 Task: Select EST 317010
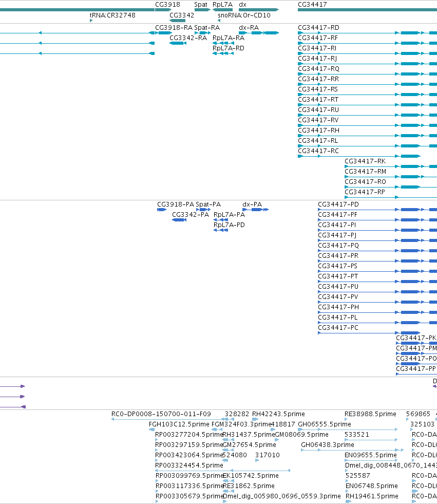268,455
